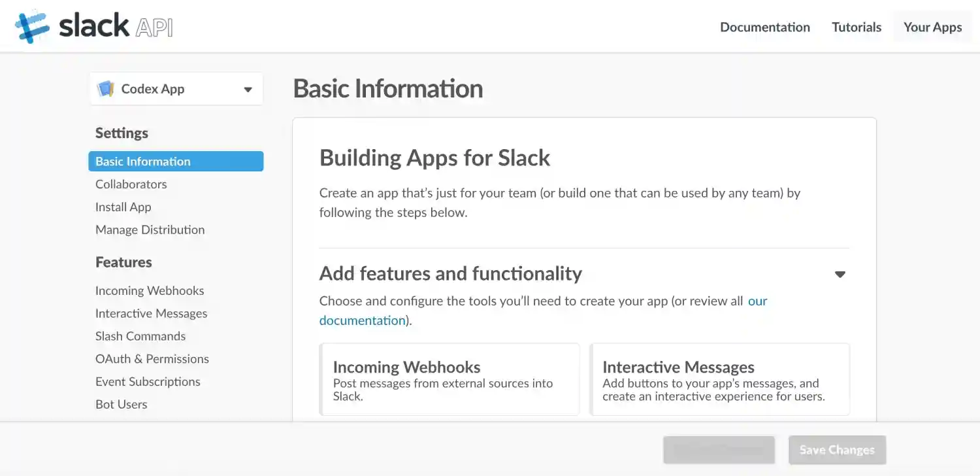Viewport: 980px width, 476px height.
Task: Open Incoming Webhooks in the Features sidebar
Action: click(x=150, y=291)
